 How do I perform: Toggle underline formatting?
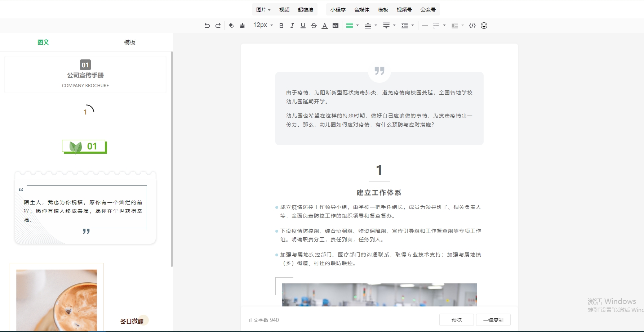tap(303, 26)
